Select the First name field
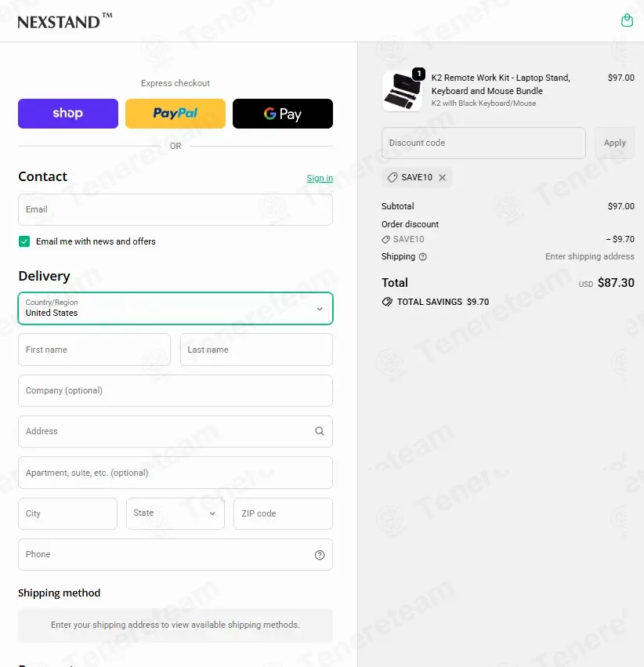Viewport: 644px width, 667px height. click(94, 350)
